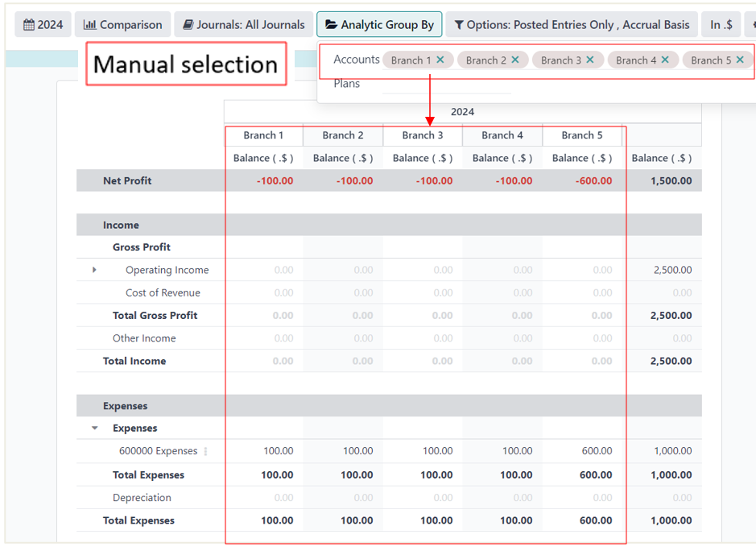Viewport: 756px width, 551px height.
Task: Remove Branch 2 analytic account tag
Action: (x=515, y=60)
